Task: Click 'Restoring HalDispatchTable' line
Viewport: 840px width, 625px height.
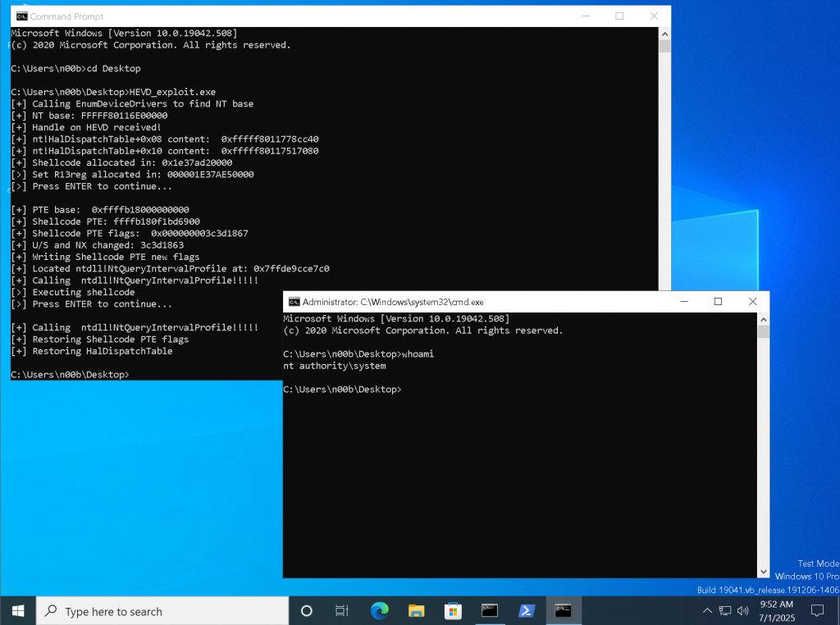Action: [92, 351]
